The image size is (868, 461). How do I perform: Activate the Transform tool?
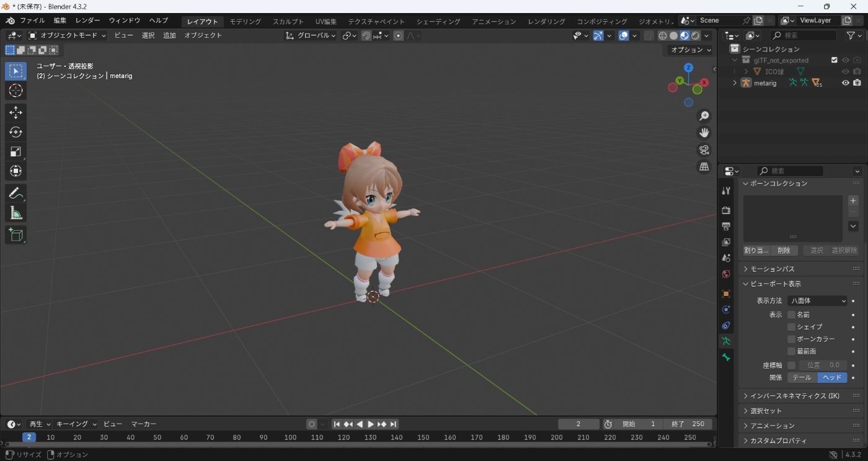coord(16,171)
